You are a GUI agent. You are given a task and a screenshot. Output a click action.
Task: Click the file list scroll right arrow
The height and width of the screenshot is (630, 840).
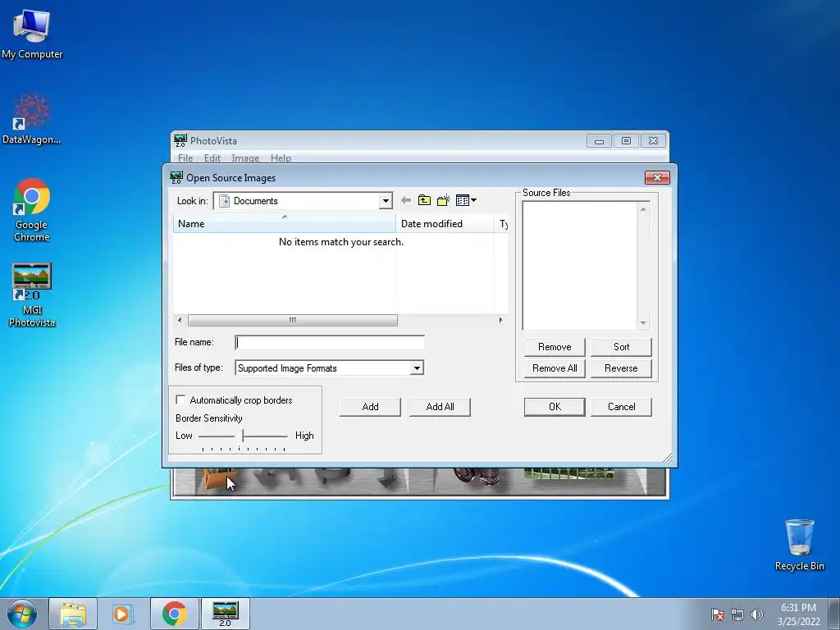click(x=501, y=320)
